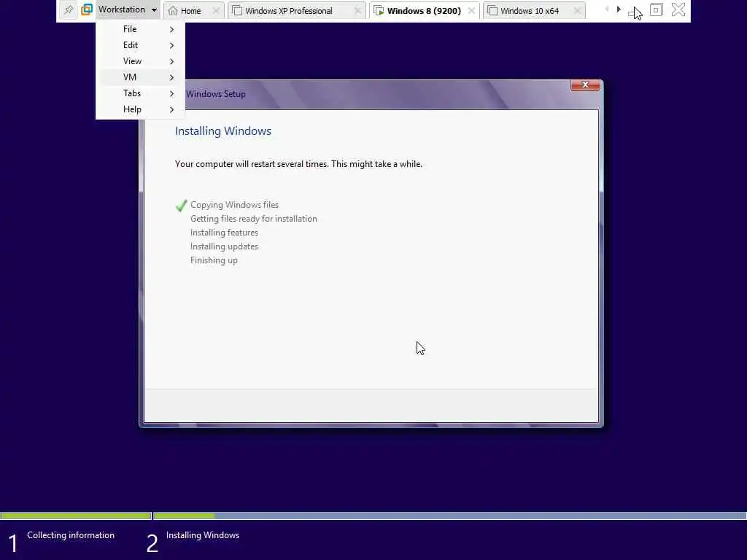Image resolution: width=747 pixels, height=560 pixels.
Task: Expand the Help submenu chevron arrow
Action: (171, 109)
